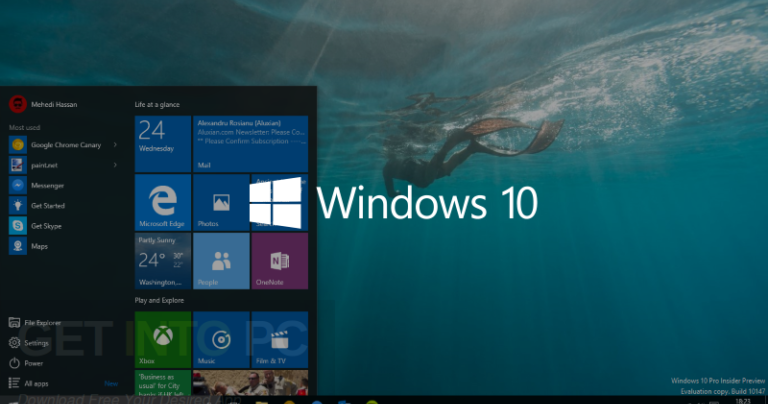Open the Get Started lightbulb icon
The image size is (768, 404).
coord(18,206)
